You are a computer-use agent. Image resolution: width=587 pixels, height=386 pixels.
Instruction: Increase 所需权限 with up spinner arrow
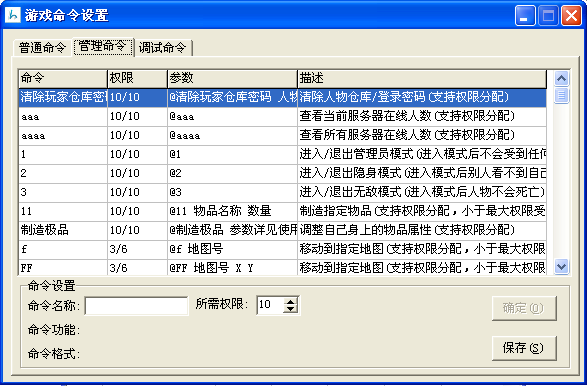(291, 301)
